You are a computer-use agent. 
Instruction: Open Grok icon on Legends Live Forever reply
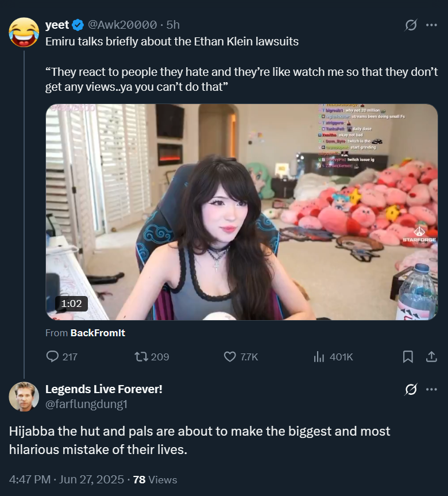[411, 390]
